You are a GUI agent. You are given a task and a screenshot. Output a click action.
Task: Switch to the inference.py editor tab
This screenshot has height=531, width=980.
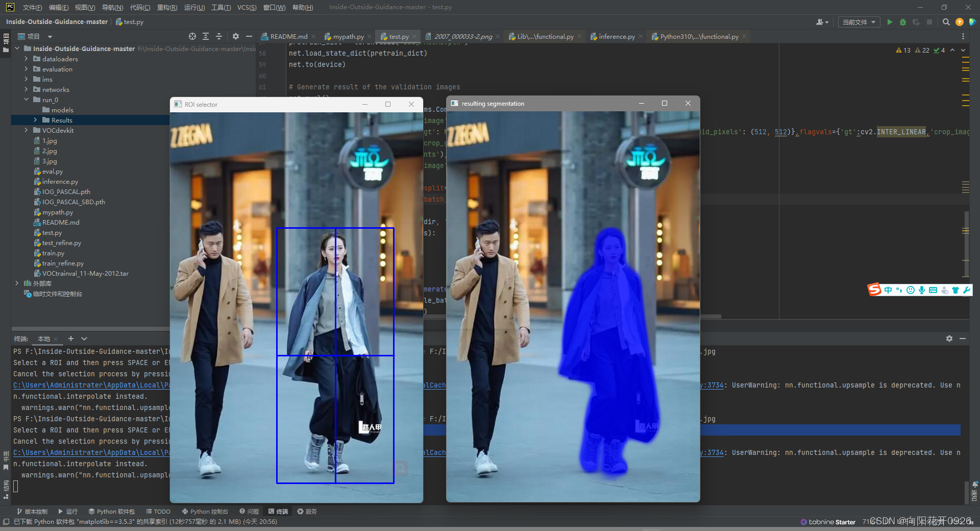click(616, 36)
